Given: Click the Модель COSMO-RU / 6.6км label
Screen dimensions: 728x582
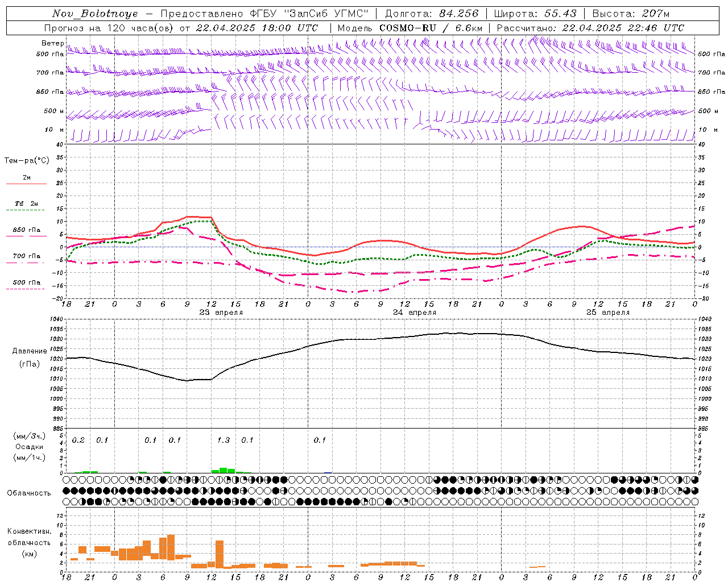Looking at the screenshot, I should (410, 28).
